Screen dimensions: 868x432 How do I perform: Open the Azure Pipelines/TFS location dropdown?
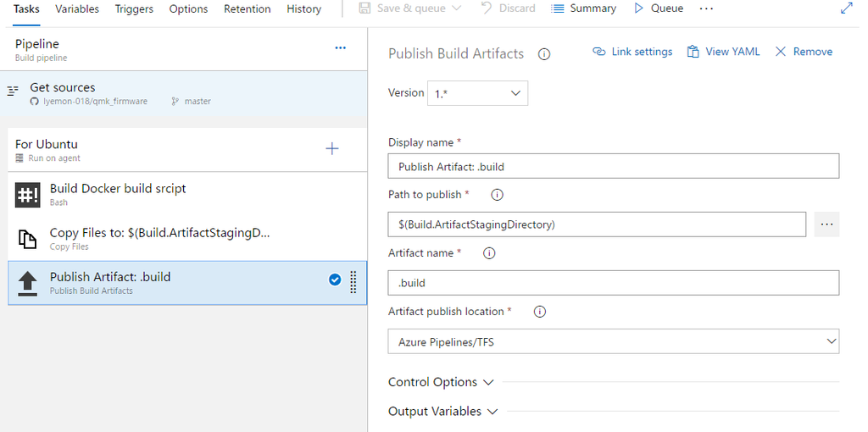point(614,342)
